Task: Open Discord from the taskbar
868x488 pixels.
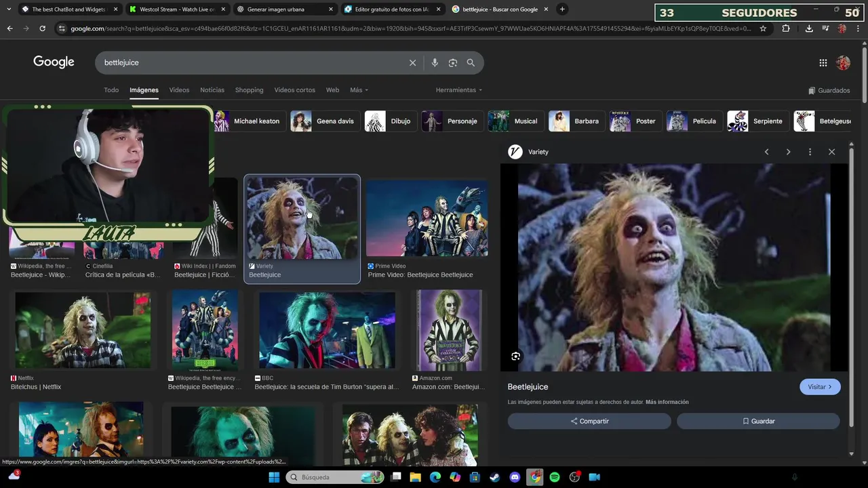Action: (515, 477)
